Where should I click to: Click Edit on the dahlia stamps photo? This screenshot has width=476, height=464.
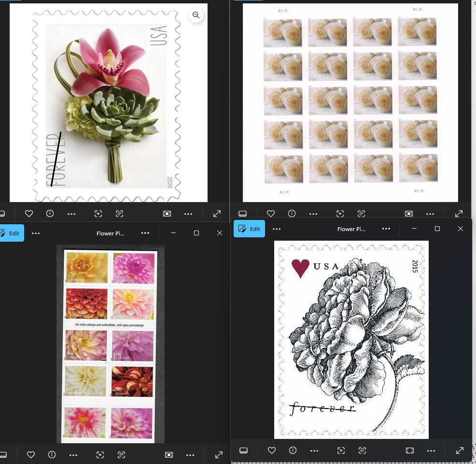click(x=12, y=233)
